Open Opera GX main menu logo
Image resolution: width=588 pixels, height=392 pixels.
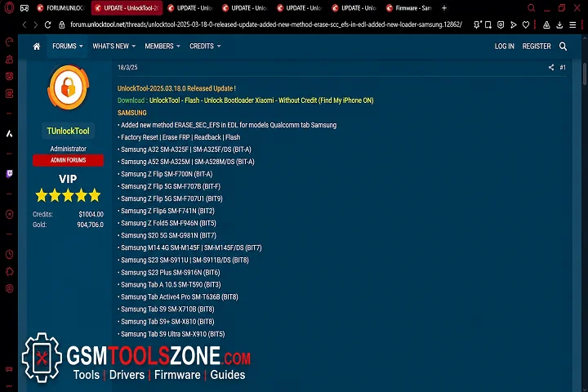9,7
